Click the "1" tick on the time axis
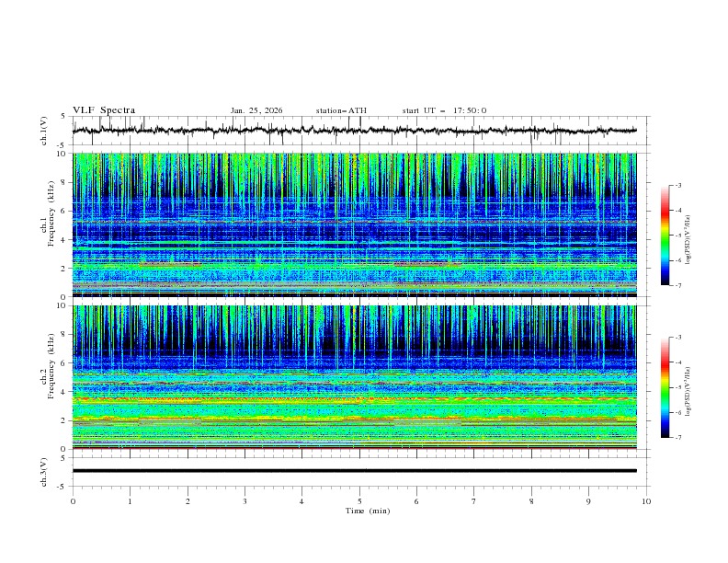Viewport: 728px width, 563px height. click(130, 501)
